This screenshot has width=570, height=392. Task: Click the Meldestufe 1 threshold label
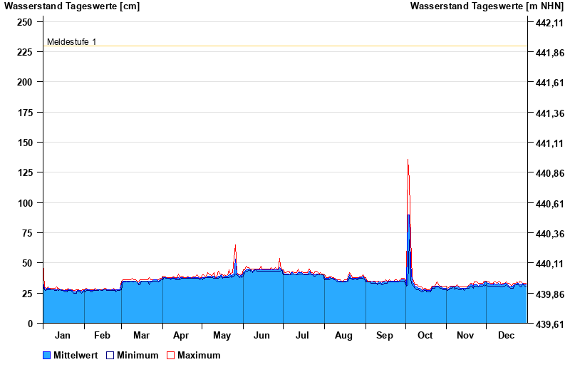point(71,42)
